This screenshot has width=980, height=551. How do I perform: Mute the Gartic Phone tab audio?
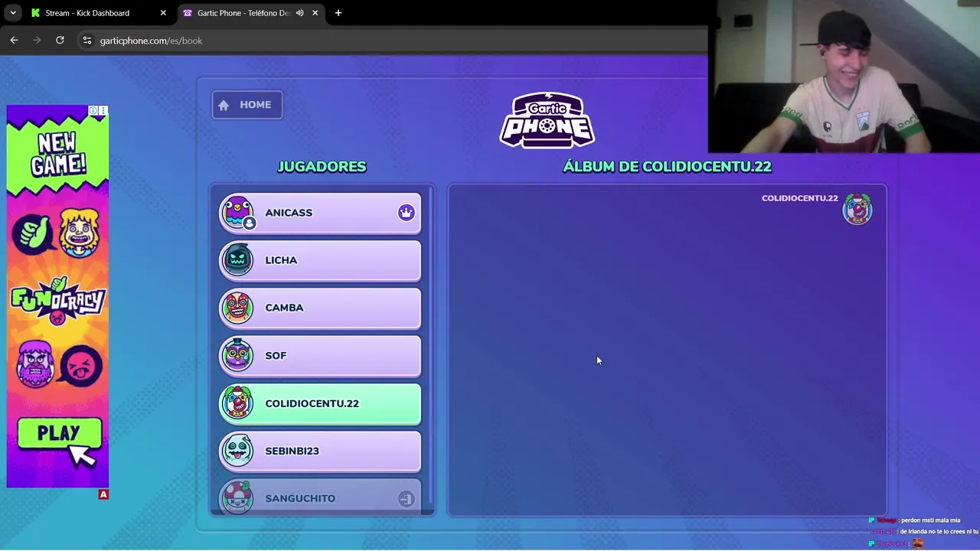[299, 13]
